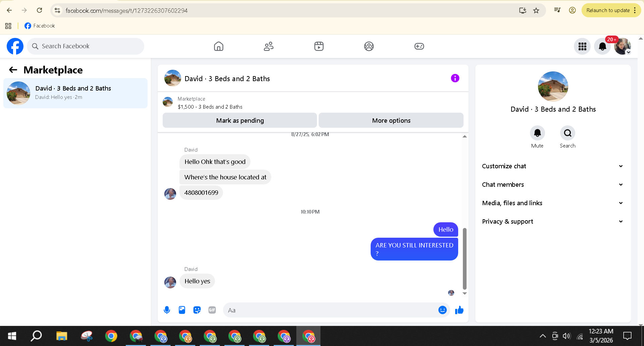
Task: Expand Media, files and links section
Action: click(553, 203)
